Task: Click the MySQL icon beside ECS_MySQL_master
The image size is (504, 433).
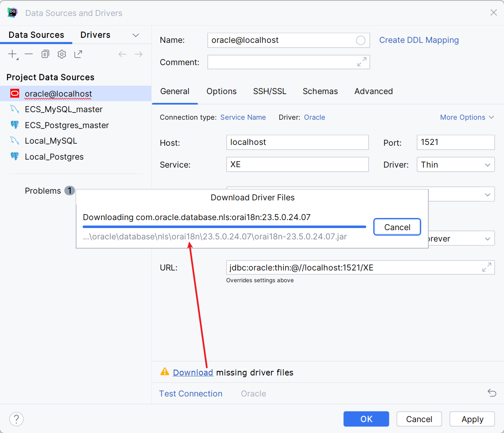Action: tap(14, 109)
